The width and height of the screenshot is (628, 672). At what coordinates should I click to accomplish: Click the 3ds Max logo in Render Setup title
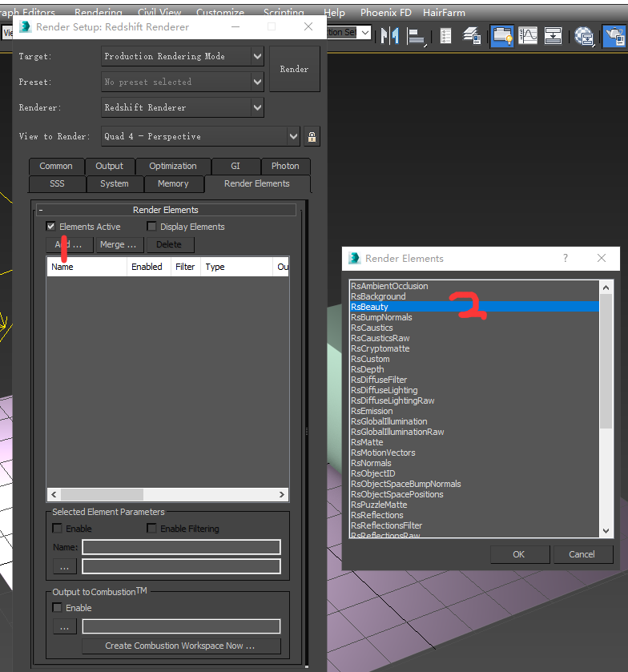click(26, 26)
